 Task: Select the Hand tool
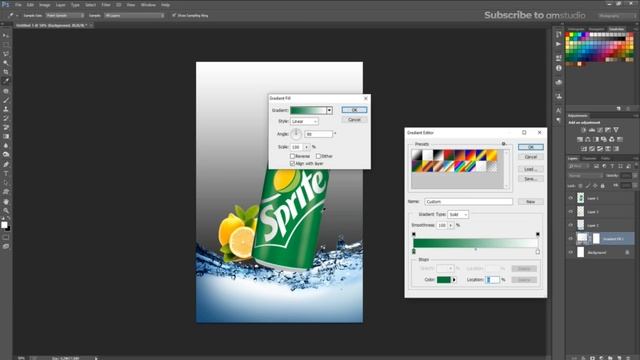(6, 202)
